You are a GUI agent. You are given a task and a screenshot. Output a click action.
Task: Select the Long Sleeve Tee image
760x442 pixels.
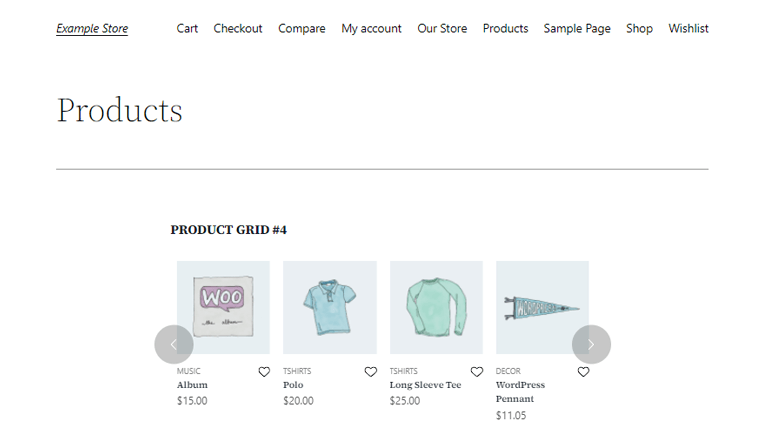click(x=436, y=307)
